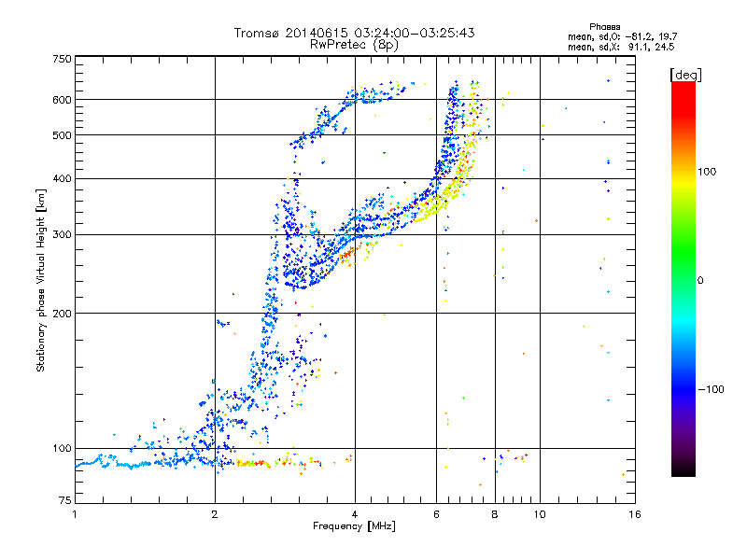Click y-axis tick label '400'

(63, 178)
